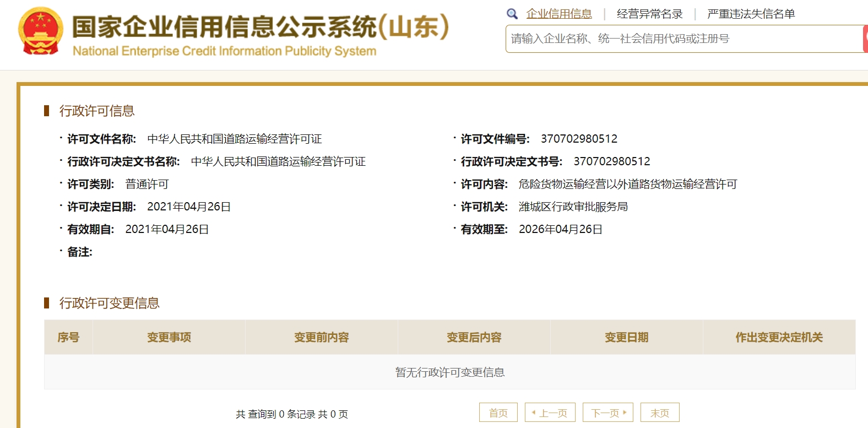Go to 下一页 next page
Image resolution: width=868 pixels, height=428 pixels.
click(x=608, y=413)
